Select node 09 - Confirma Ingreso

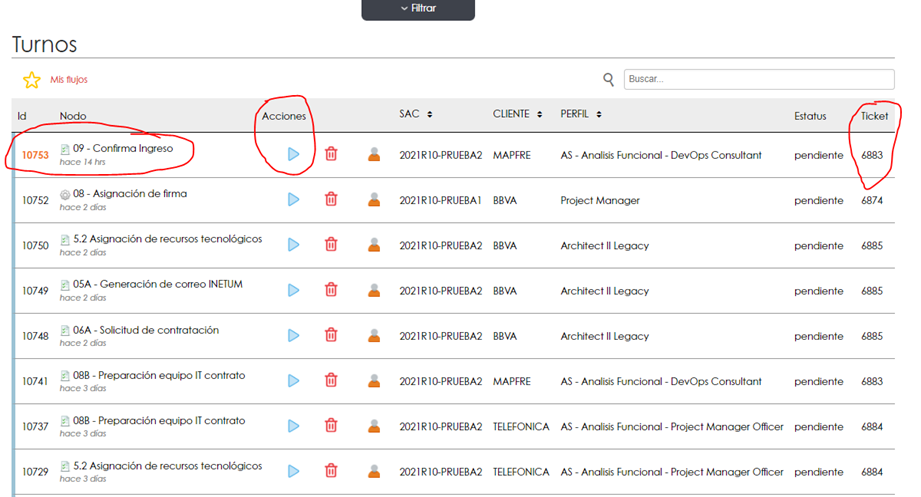coord(123,148)
